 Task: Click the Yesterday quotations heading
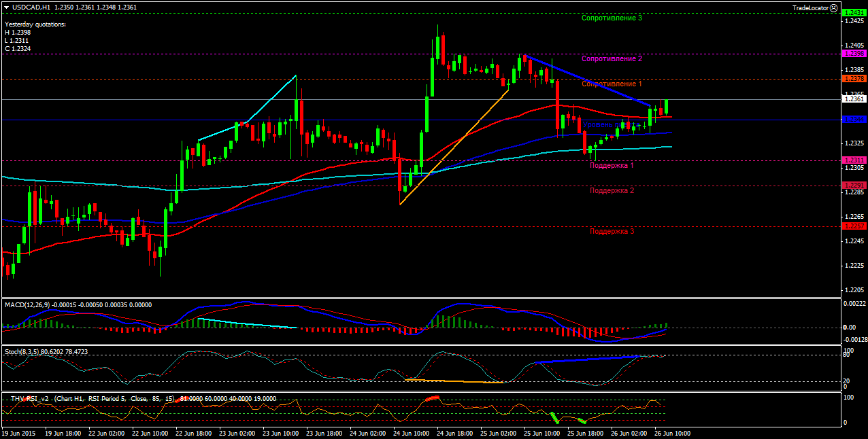point(35,24)
